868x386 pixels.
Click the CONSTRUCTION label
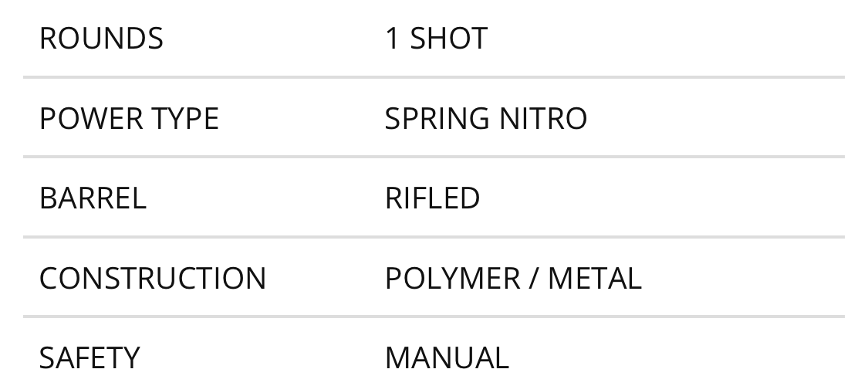coord(153,279)
